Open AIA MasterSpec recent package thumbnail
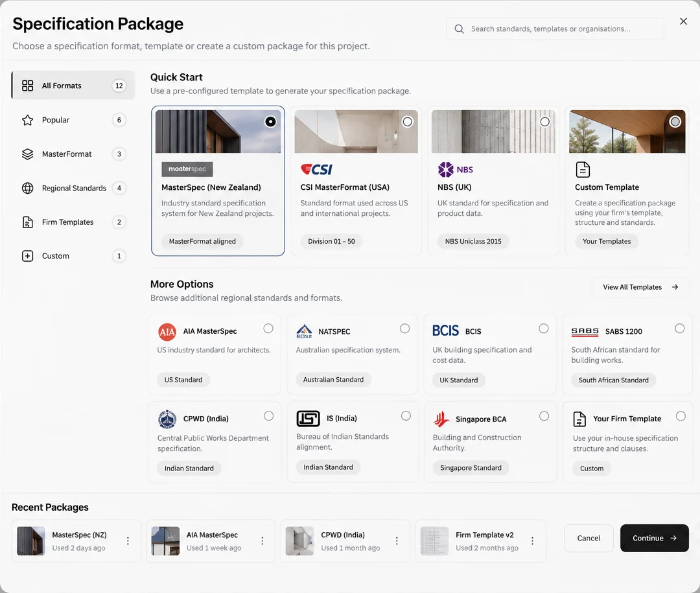The height and width of the screenshot is (593, 700). (165, 541)
